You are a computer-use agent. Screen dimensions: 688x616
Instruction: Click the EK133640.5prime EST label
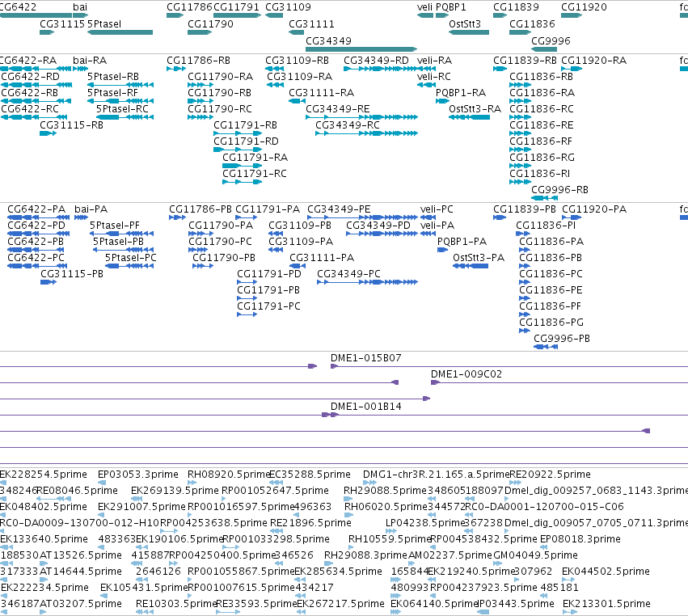(44, 538)
